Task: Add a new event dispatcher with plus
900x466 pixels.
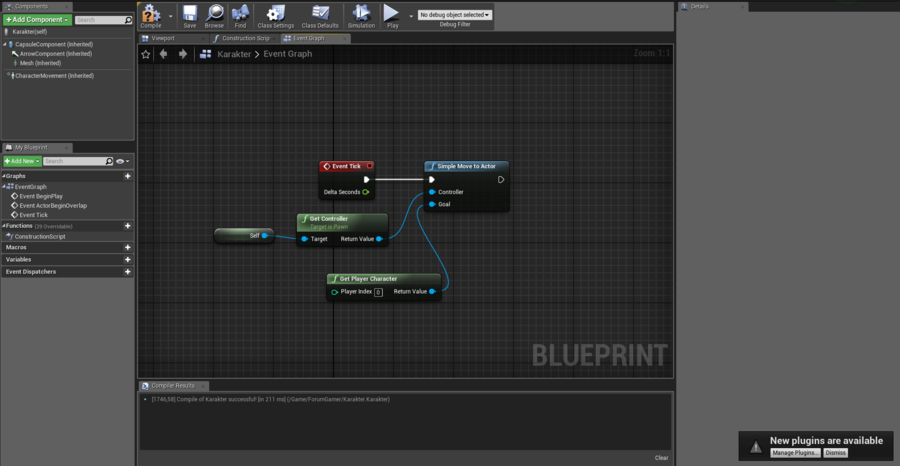Action: click(127, 271)
